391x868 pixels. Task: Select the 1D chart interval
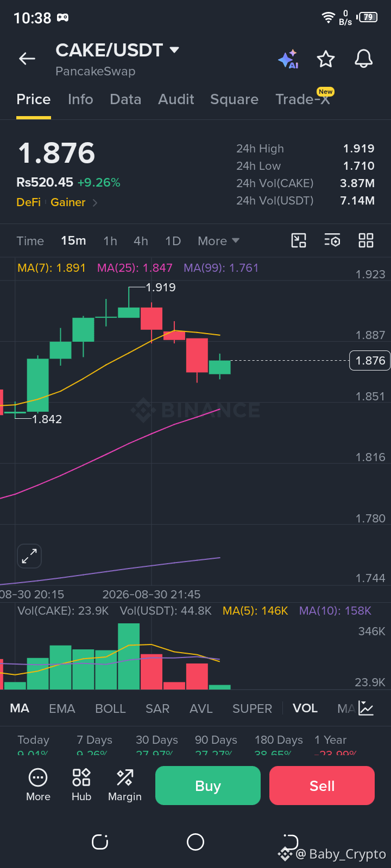click(173, 241)
